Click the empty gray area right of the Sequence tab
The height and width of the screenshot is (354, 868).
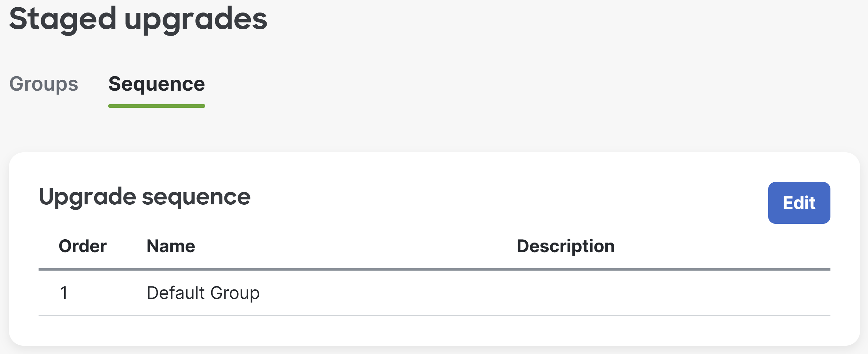[x=506, y=84]
